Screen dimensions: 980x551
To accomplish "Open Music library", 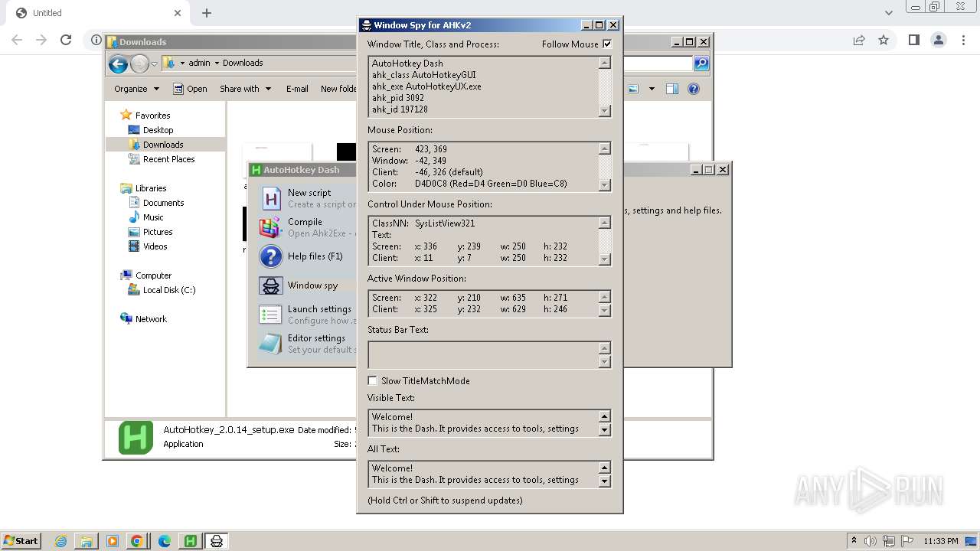I will (x=153, y=217).
